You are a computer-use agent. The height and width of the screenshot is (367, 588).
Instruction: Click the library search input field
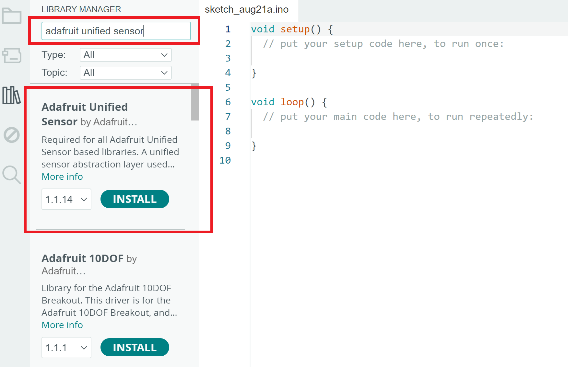pyautogui.click(x=116, y=31)
